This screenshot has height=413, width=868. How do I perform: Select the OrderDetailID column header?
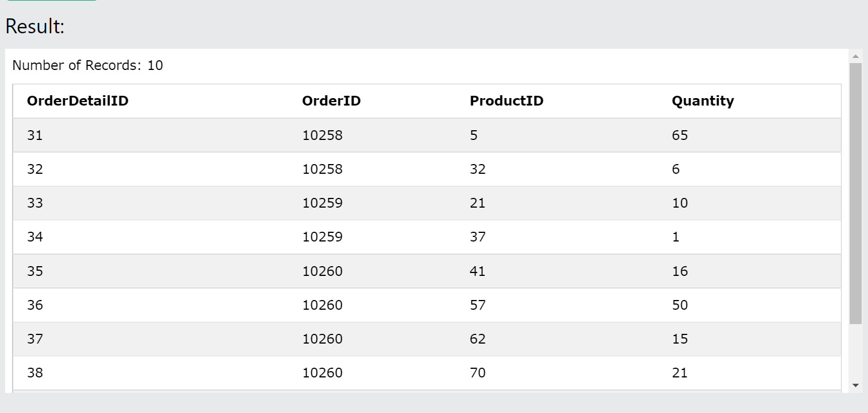(77, 101)
